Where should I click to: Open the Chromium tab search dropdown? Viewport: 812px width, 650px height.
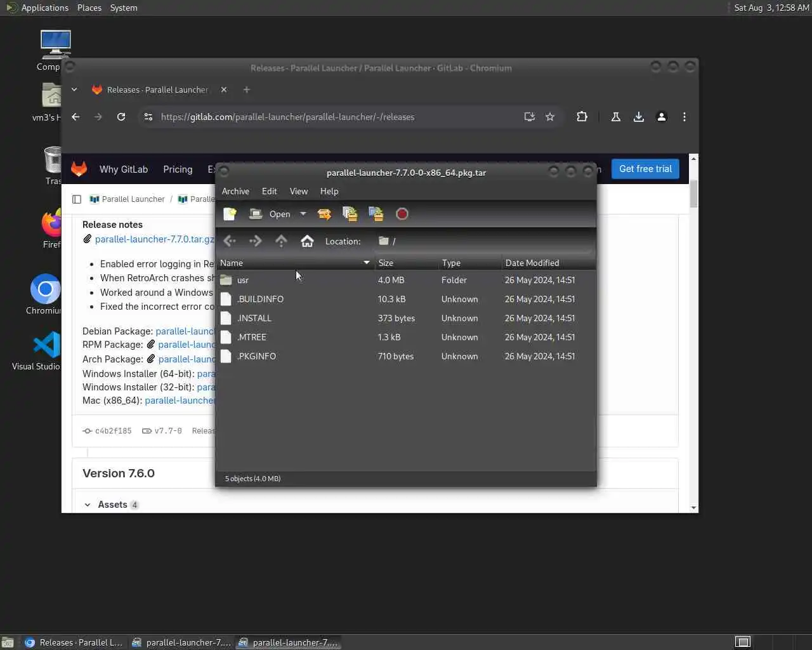(74, 90)
